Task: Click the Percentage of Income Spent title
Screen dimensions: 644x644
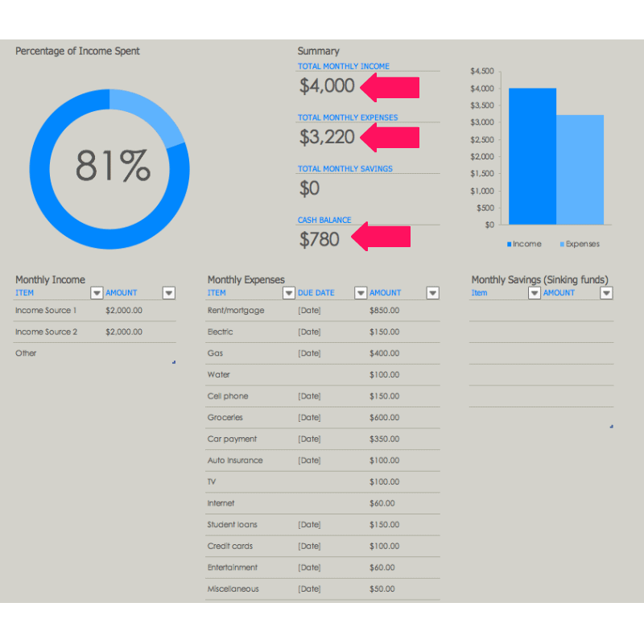Action: (77, 52)
